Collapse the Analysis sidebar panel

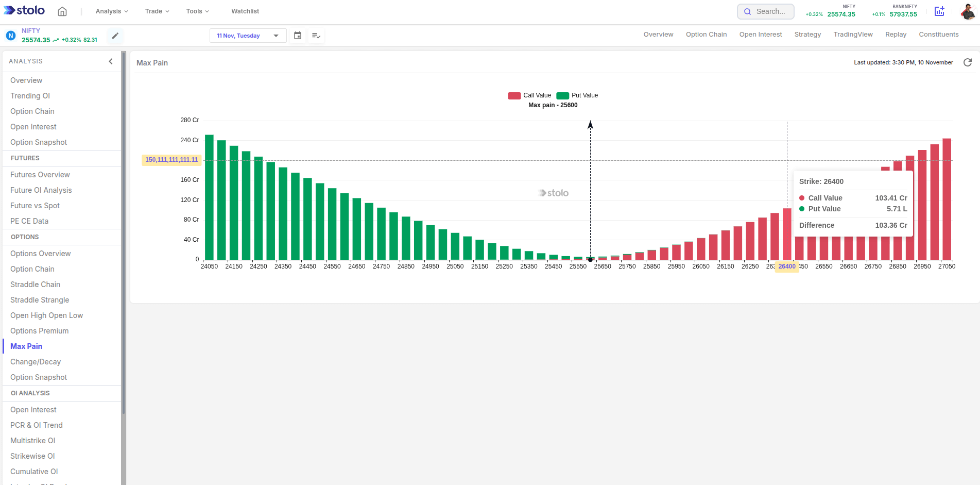[111, 61]
